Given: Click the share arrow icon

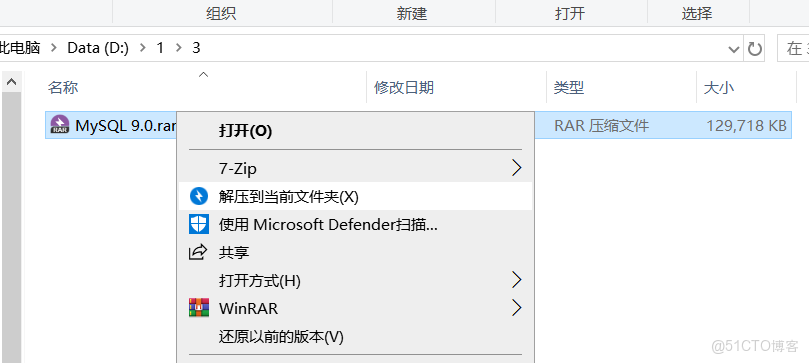Looking at the screenshot, I should (199, 252).
